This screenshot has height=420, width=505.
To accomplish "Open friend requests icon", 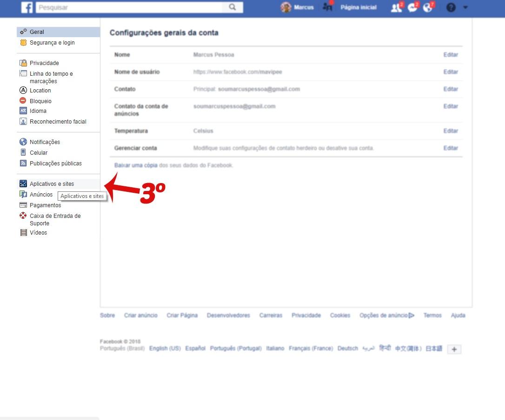I will (397, 7).
